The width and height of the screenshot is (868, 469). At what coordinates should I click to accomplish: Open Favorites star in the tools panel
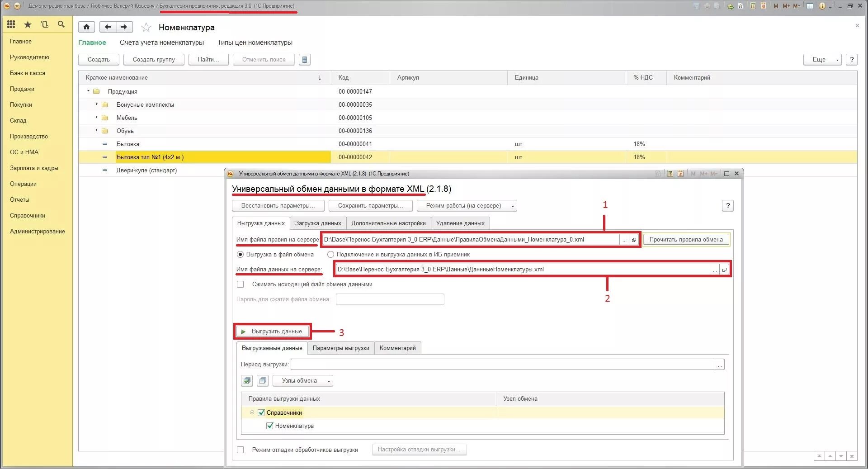coord(28,24)
